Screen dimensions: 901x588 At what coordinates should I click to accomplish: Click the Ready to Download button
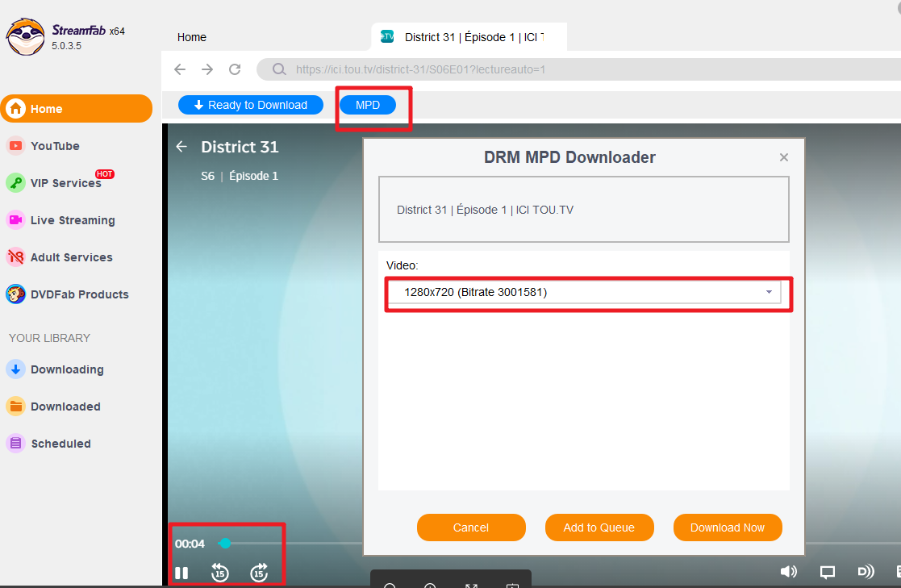pyautogui.click(x=251, y=105)
